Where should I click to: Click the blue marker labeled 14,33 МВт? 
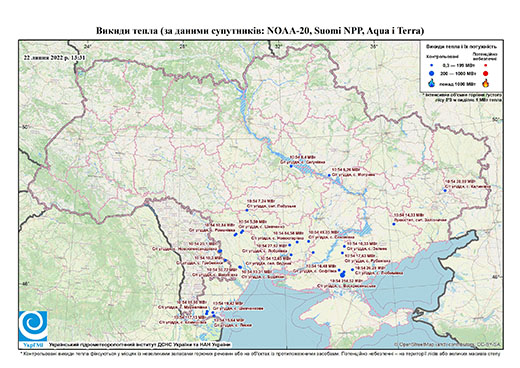pyautogui.click(x=393, y=224)
